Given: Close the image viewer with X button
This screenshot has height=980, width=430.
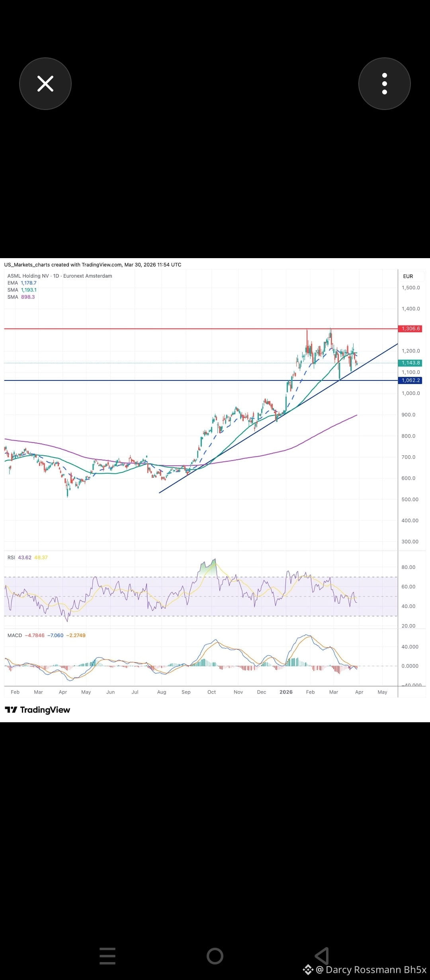Looking at the screenshot, I should pos(45,84).
